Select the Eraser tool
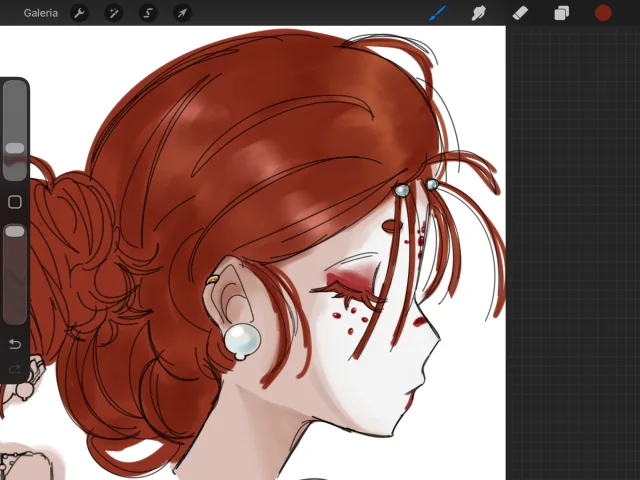The width and height of the screenshot is (640, 480). 520,13
